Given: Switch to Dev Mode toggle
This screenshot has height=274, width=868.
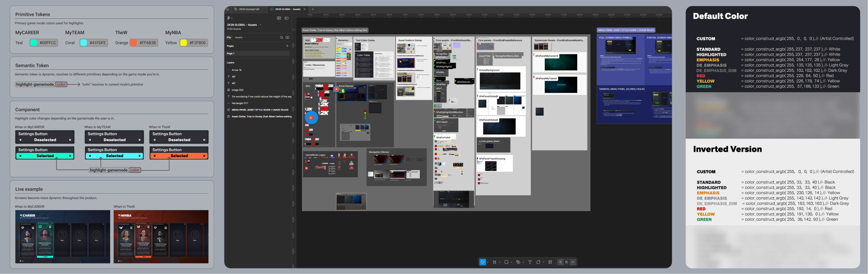Looking at the screenshot, I should [x=573, y=262].
